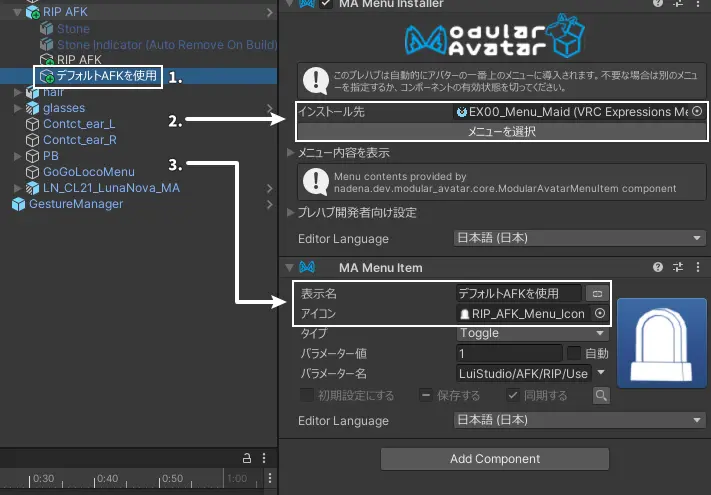The image size is (711, 495).
Task: Toggle the 自動 checkbox
Action: click(574, 353)
